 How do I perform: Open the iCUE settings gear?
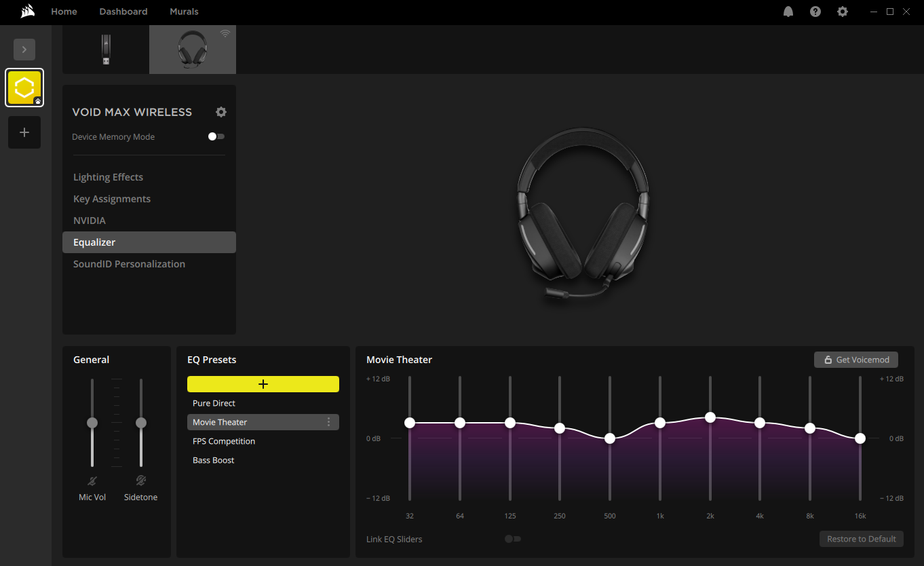(x=842, y=12)
